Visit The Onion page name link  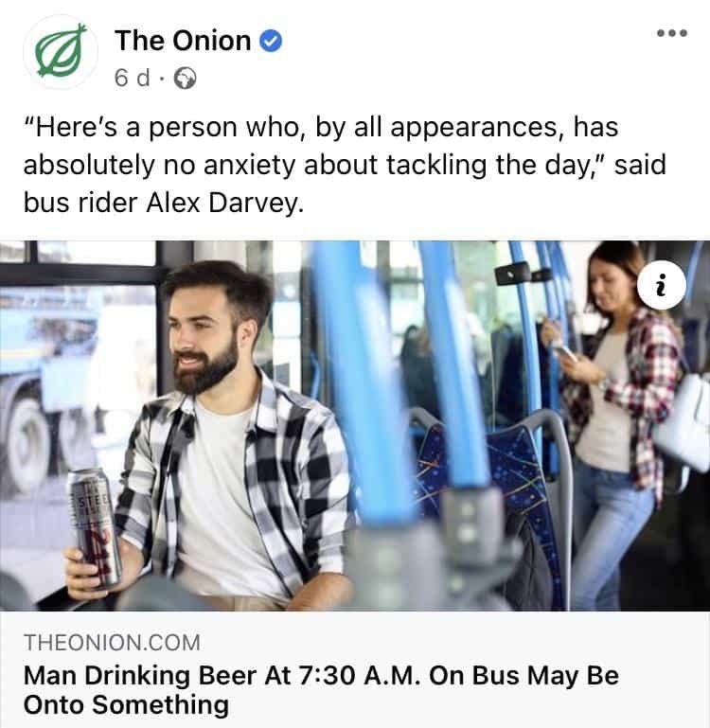tap(183, 41)
